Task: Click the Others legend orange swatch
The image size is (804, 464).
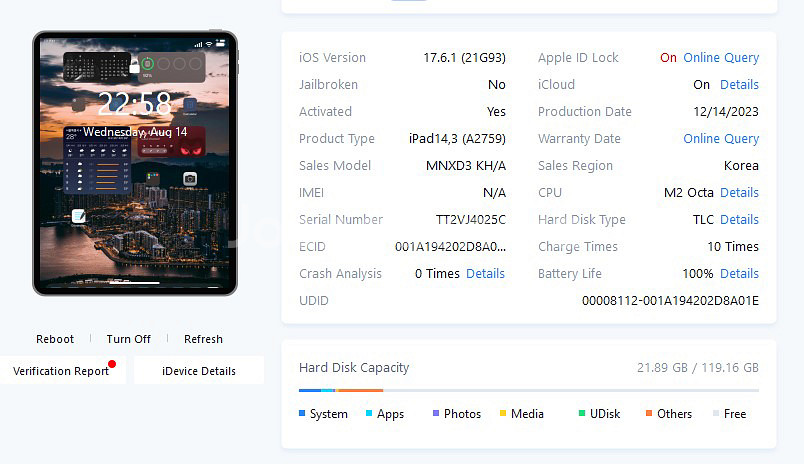Action: tap(649, 413)
